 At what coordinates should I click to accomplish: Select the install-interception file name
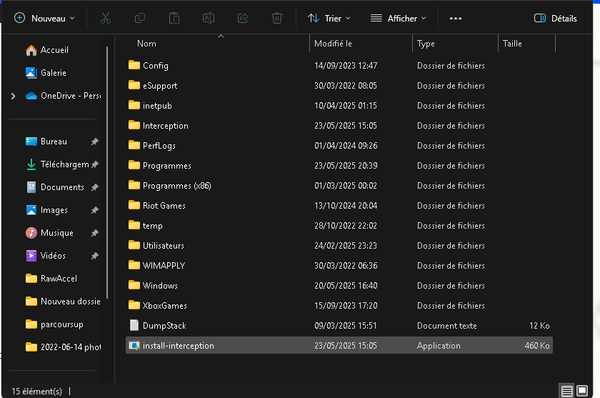(x=178, y=346)
